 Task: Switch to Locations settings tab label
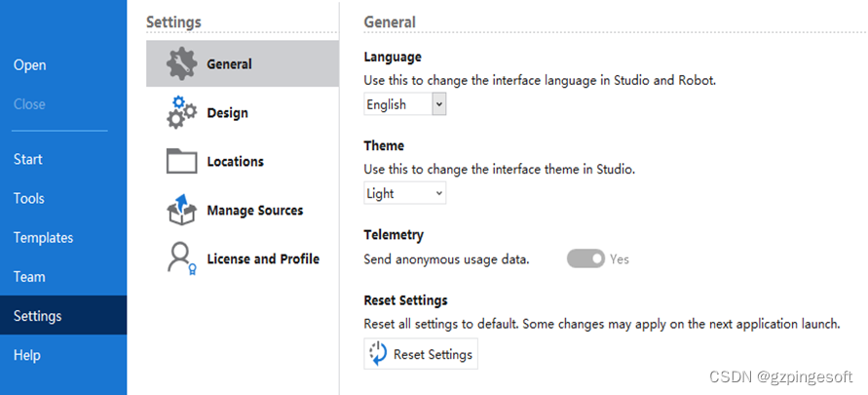(x=235, y=161)
